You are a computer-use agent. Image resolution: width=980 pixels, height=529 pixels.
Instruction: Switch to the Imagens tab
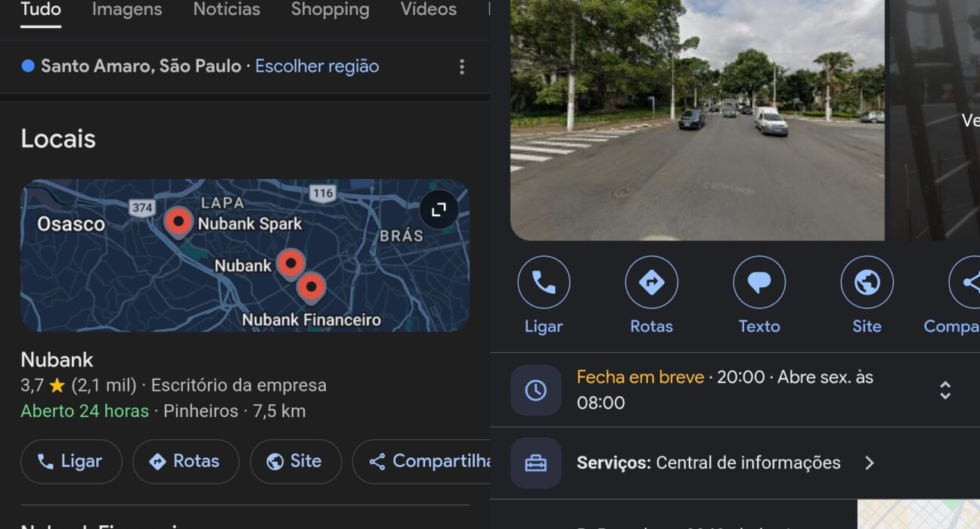tap(127, 10)
